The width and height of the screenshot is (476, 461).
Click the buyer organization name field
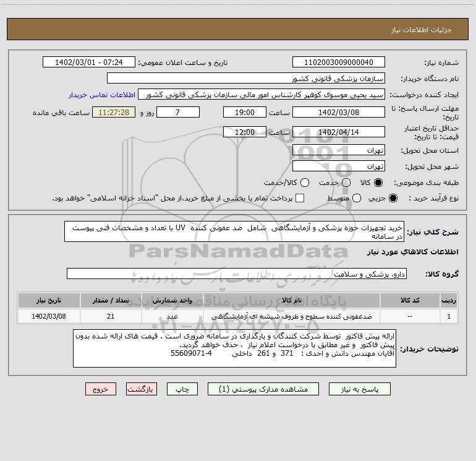pos(246,78)
